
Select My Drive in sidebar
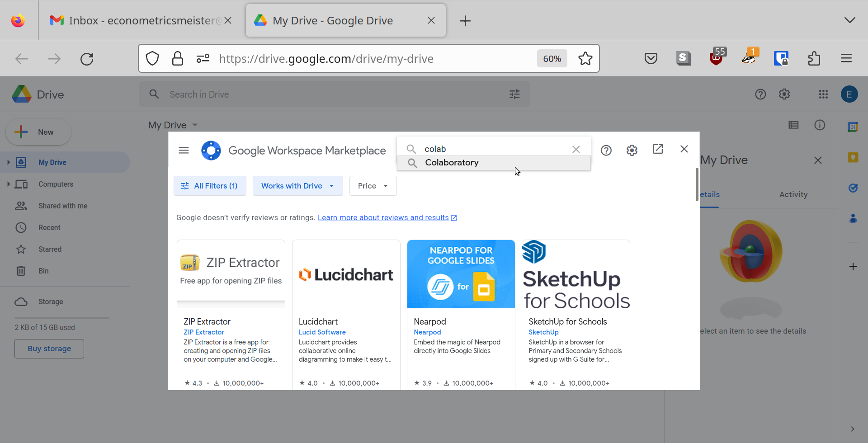click(65, 162)
